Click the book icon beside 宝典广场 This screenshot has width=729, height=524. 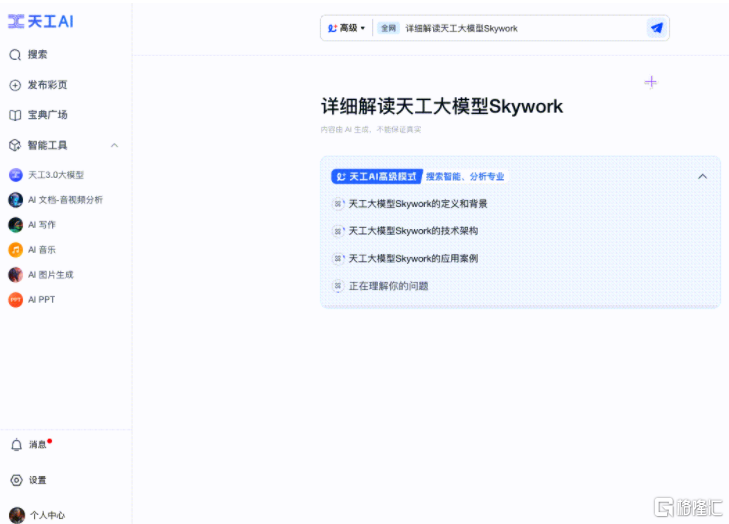click(x=15, y=115)
